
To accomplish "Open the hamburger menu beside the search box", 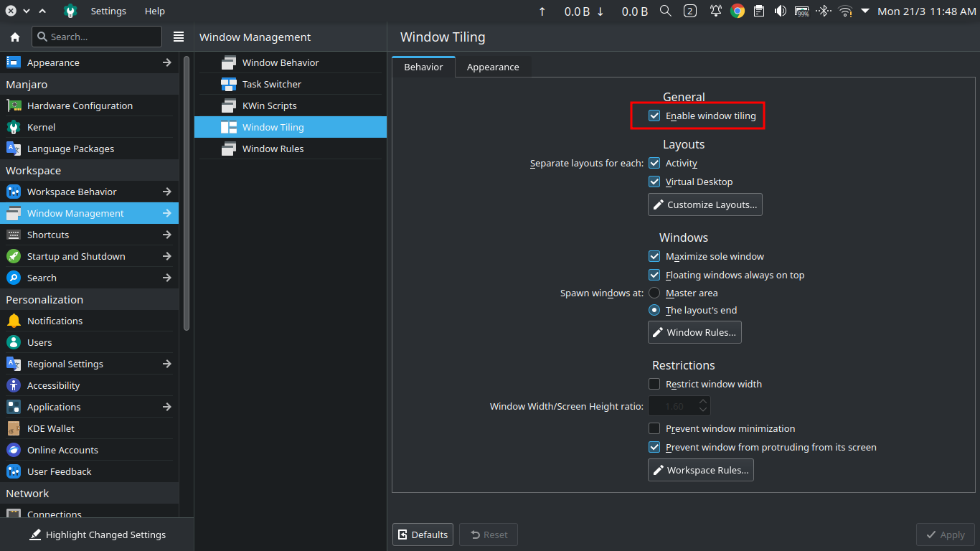I will 179,37.
